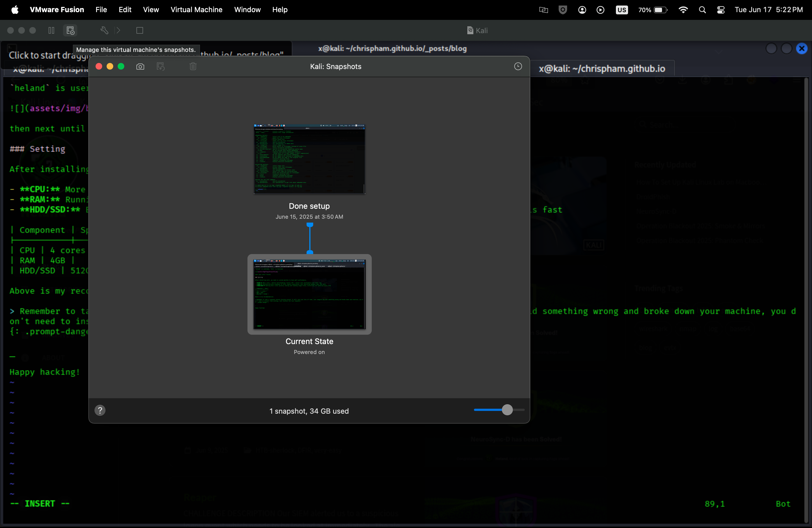The image size is (812, 528).
Task: Click the date and time display
Action: point(769,10)
